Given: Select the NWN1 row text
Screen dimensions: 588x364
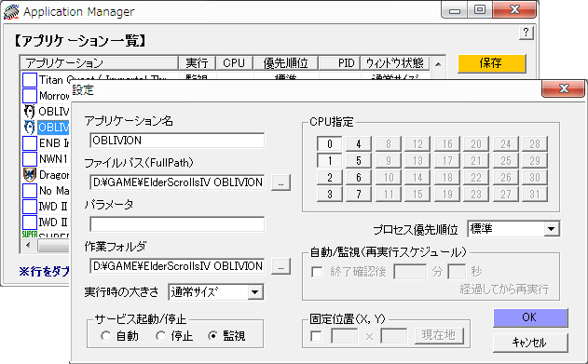Looking at the screenshot, I should (x=53, y=159).
